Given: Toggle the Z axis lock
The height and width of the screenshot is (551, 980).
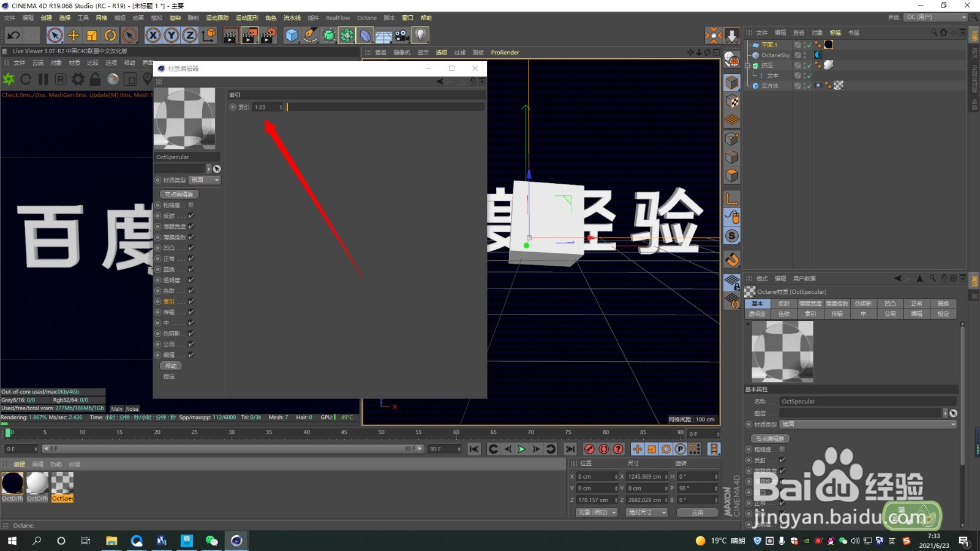Looking at the screenshot, I should pyautogui.click(x=190, y=36).
